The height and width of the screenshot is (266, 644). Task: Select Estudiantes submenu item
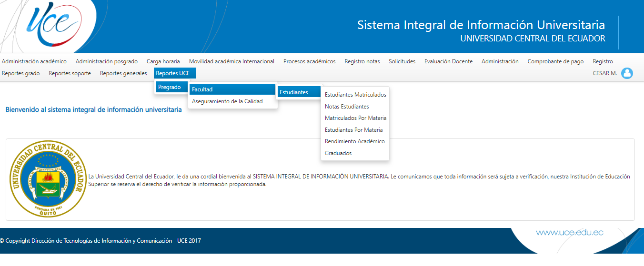coord(300,92)
